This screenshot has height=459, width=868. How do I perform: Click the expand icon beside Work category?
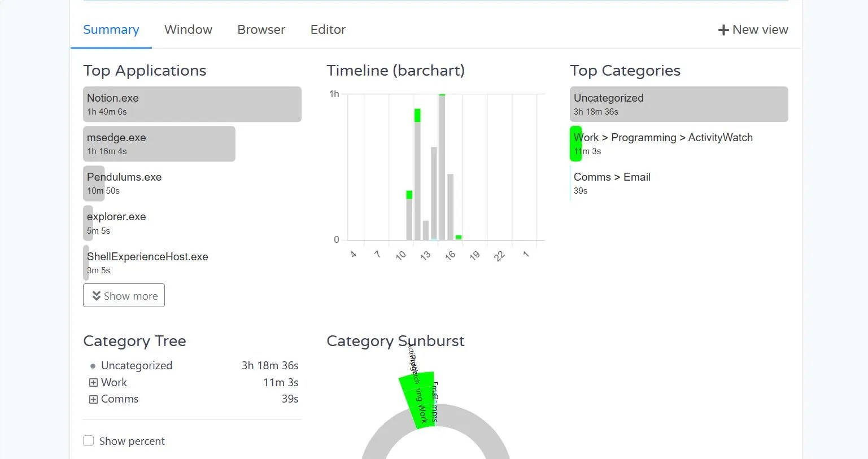click(93, 383)
